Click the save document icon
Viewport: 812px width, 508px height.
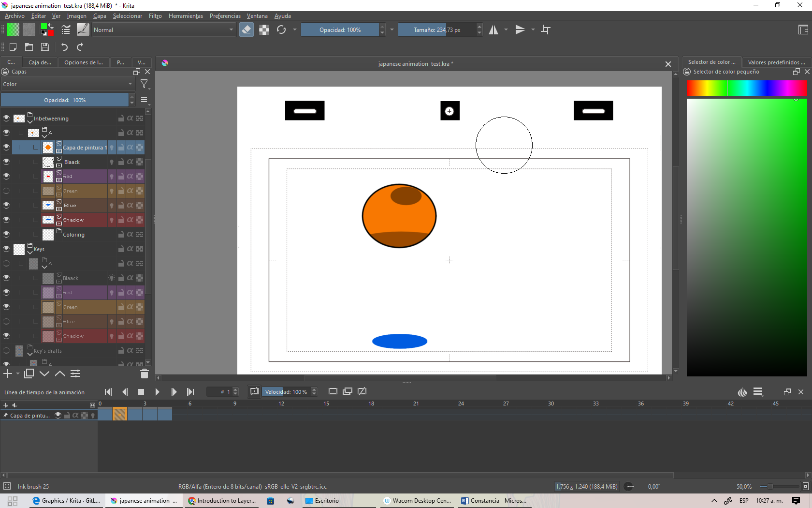point(45,47)
